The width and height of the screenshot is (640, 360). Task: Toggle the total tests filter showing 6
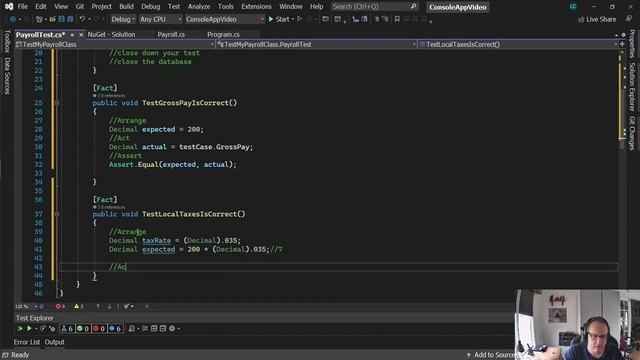pyautogui.click(x=67, y=328)
